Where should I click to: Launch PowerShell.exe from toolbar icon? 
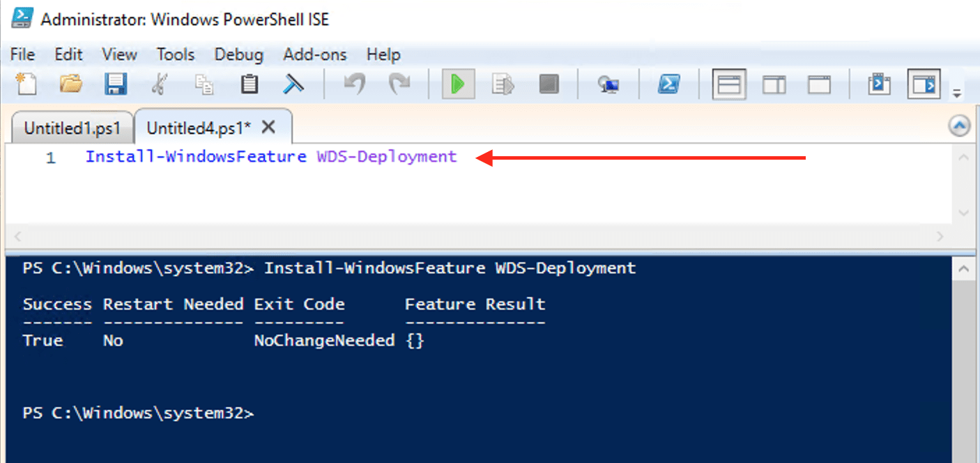tap(669, 84)
